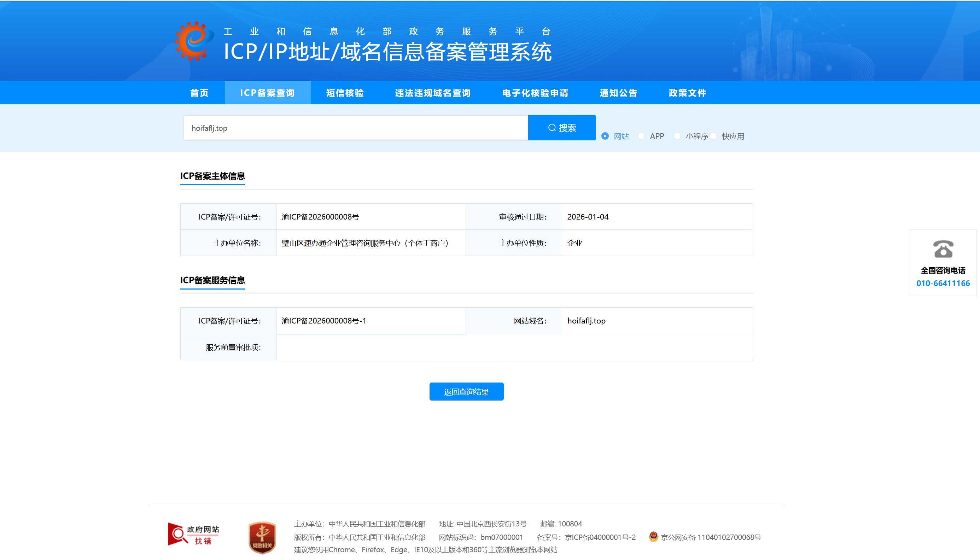Click the police badge icon beside 京公网安备

coord(653,537)
